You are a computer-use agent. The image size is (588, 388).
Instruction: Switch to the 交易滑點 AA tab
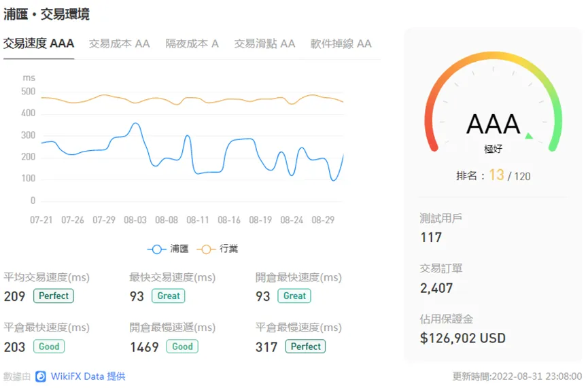click(x=264, y=44)
